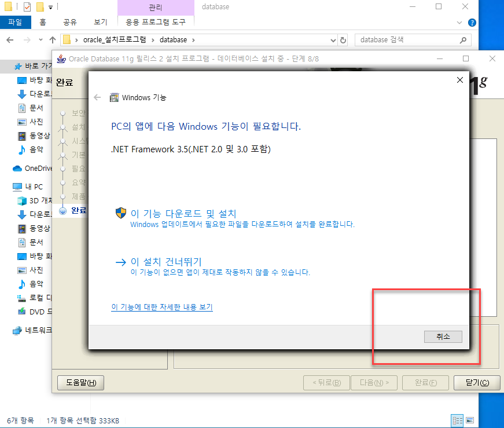Click the 네트워크 network icon in the navigation pane

pyautogui.click(x=17, y=331)
